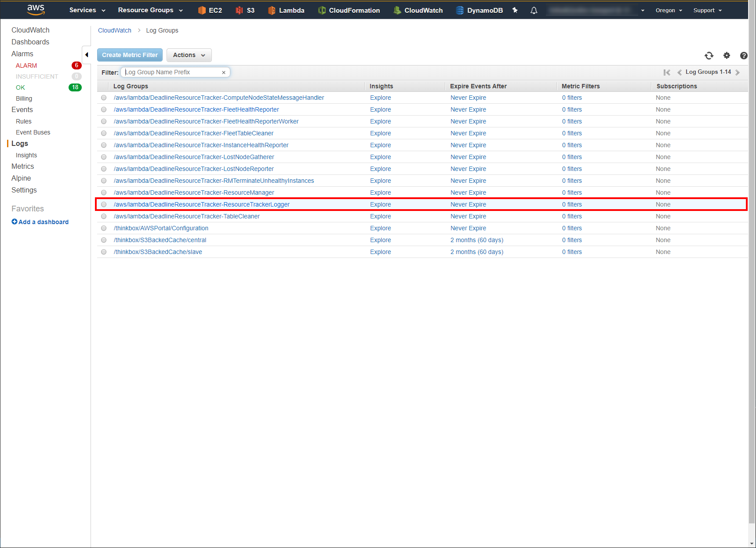Open the Actions dropdown button
Viewport: 756px width, 548px height.
pos(189,55)
